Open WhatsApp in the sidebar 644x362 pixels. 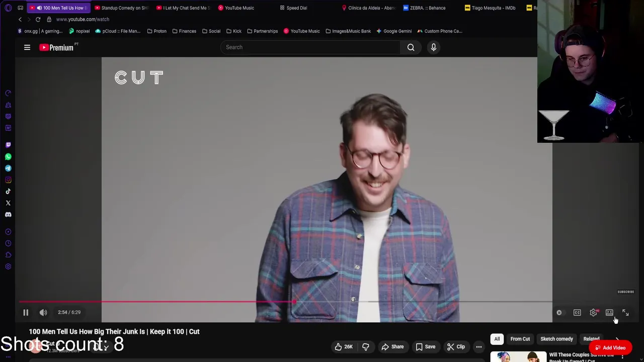click(x=8, y=157)
